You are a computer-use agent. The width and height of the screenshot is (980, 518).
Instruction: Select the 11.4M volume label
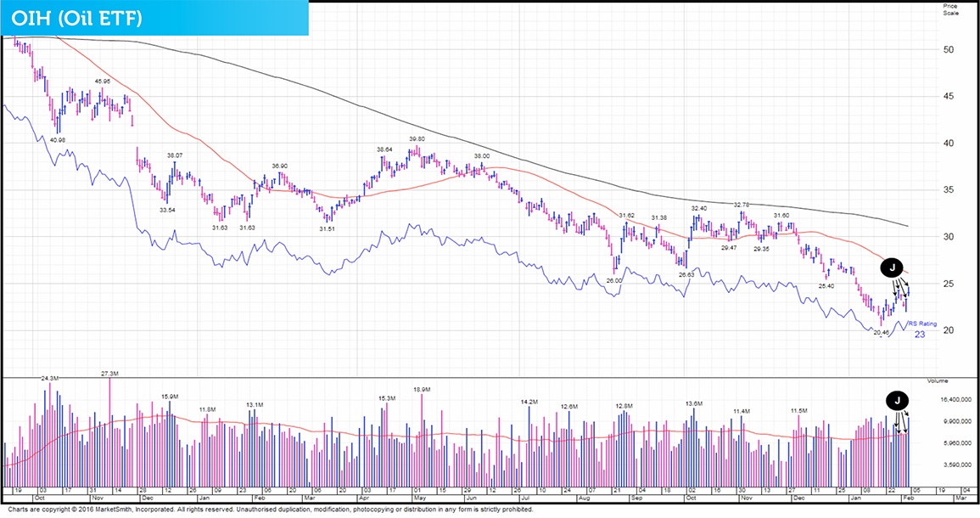[x=742, y=411]
